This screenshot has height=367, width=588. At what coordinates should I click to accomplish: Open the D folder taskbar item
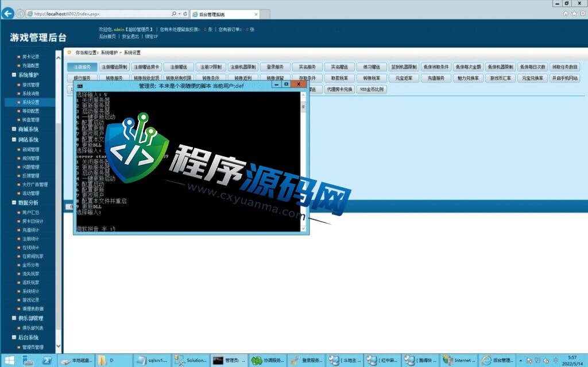(x=114, y=360)
